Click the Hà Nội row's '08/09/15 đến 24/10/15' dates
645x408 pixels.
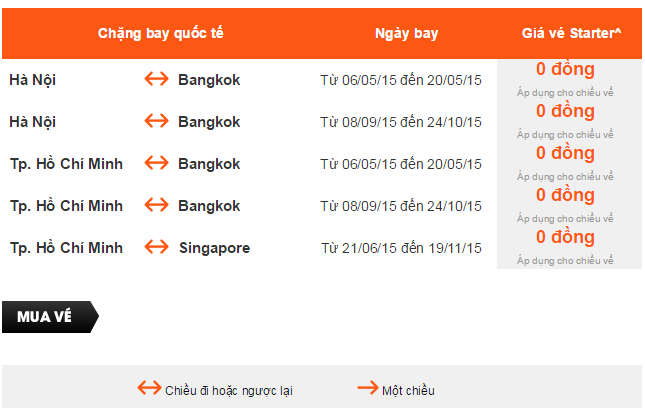(x=401, y=122)
